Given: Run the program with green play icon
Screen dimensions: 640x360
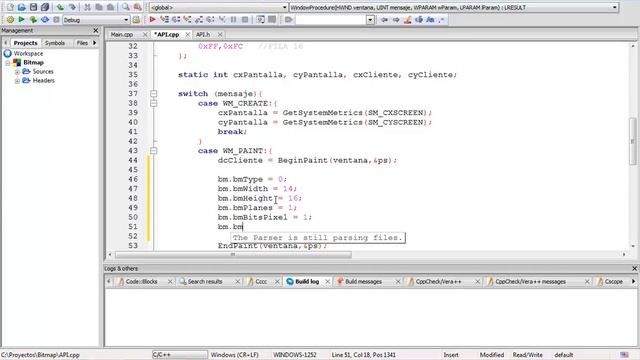Looking at the screenshot, I should (22, 19).
